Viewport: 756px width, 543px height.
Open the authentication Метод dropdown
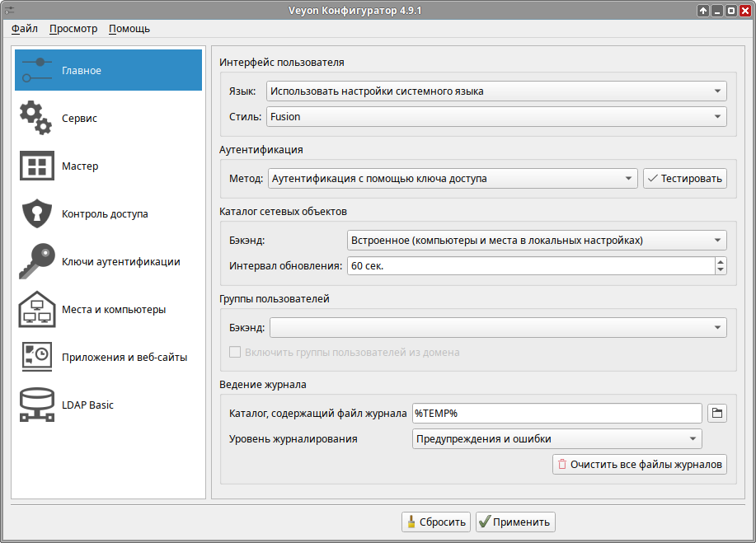tap(453, 178)
